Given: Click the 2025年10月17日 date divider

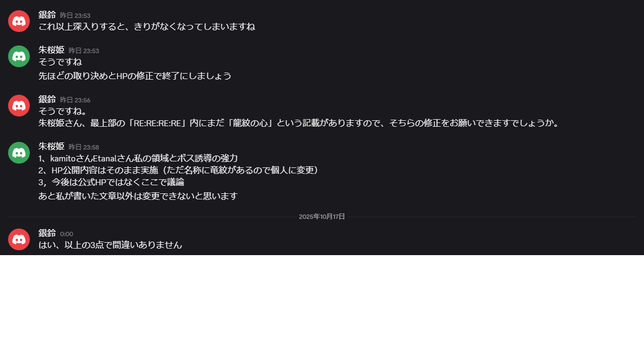Looking at the screenshot, I should (322, 216).
